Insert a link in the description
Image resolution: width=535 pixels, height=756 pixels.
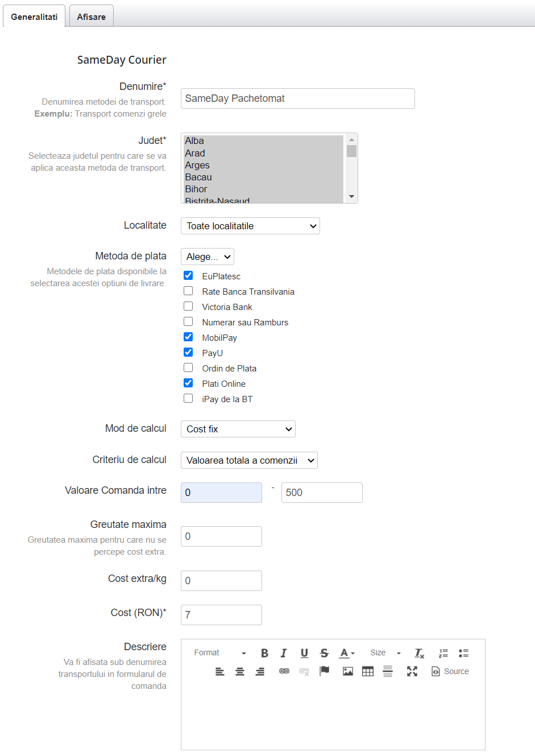(x=284, y=671)
